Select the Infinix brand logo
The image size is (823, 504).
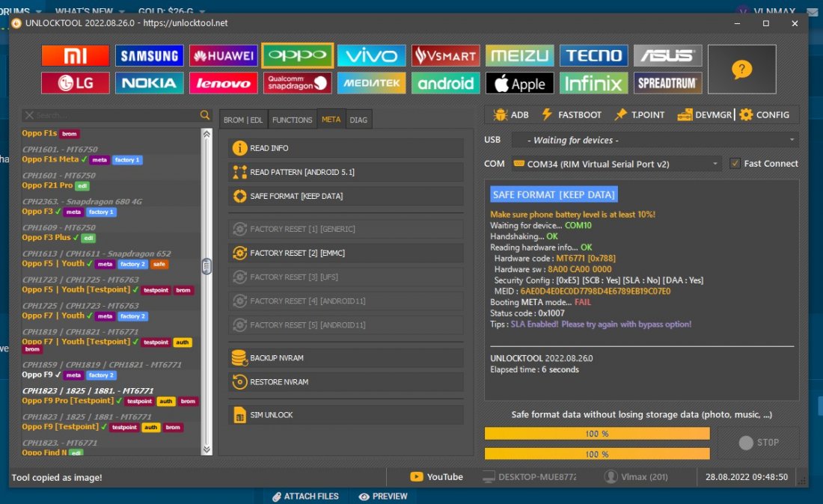point(593,83)
